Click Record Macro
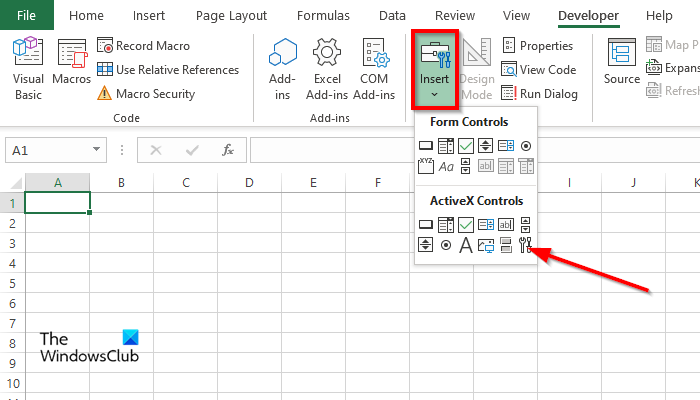The image size is (700, 400). coord(145,46)
